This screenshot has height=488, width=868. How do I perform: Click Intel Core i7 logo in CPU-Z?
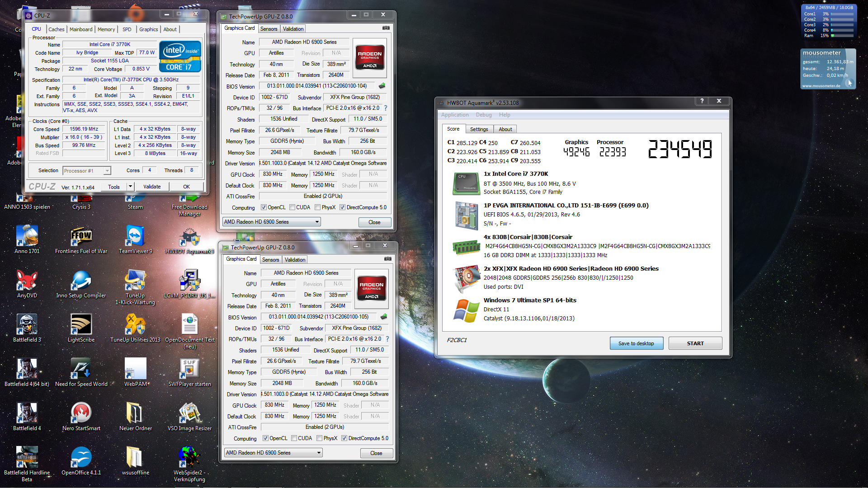click(180, 56)
